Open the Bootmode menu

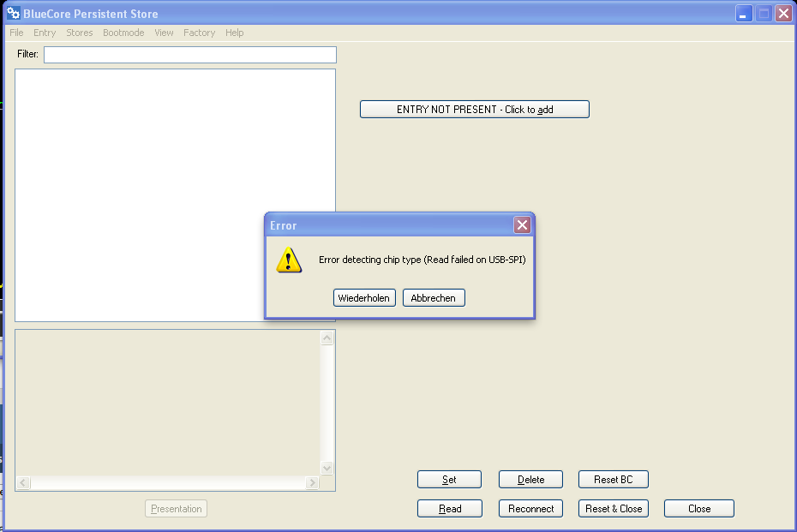(x=123, y=33)
